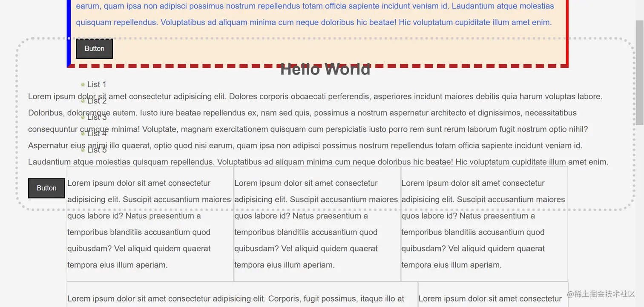This screenshot has height=307, width=644.
Task: Click the Button beside the three-column Lorem grid
Action: tap(46, 188)
